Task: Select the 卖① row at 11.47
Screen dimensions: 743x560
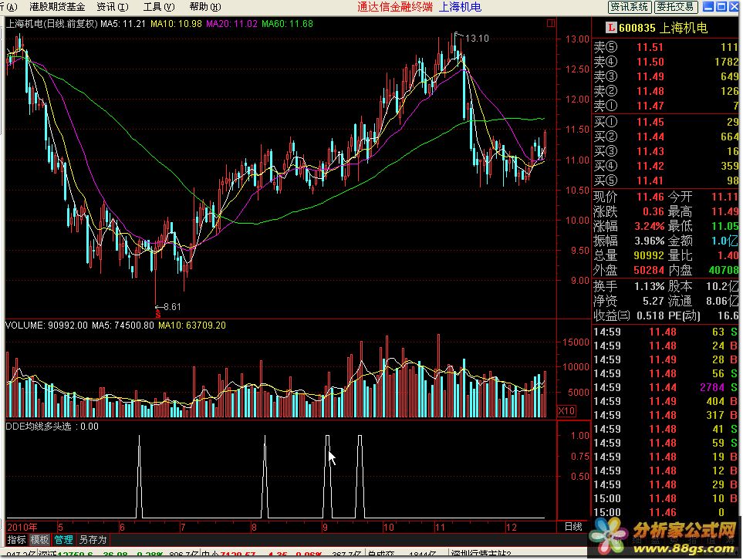Action: click(x=666, y=106)
